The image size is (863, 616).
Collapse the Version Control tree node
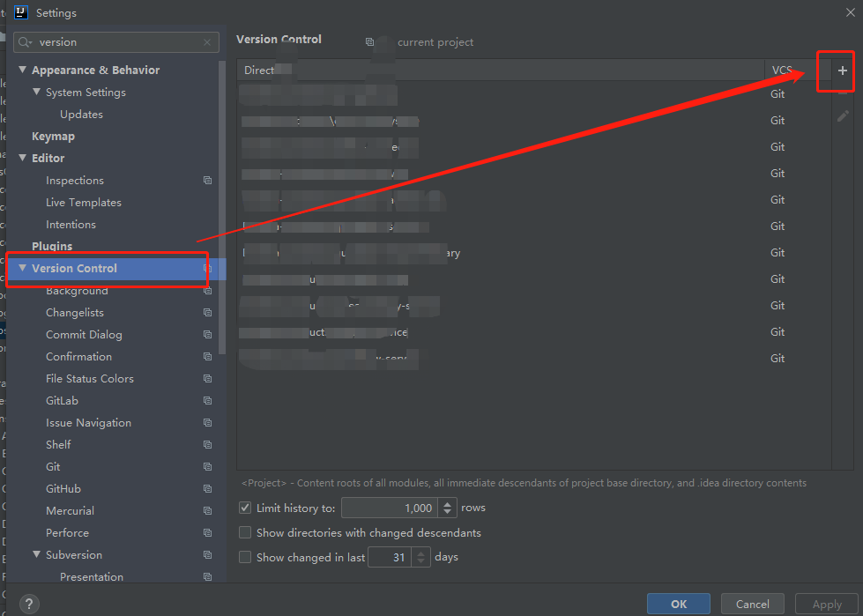click(23, 268)
